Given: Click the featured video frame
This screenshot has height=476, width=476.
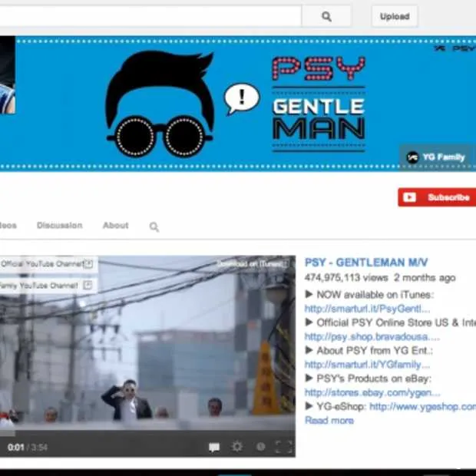Looking at the screenshot, I should click(147, 343).
